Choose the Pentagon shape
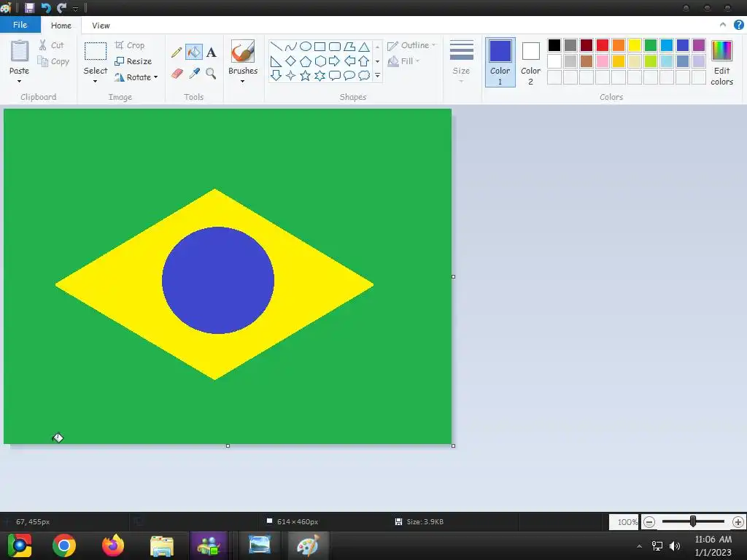Viewport: 747px width, 560px height. point(306,61)
